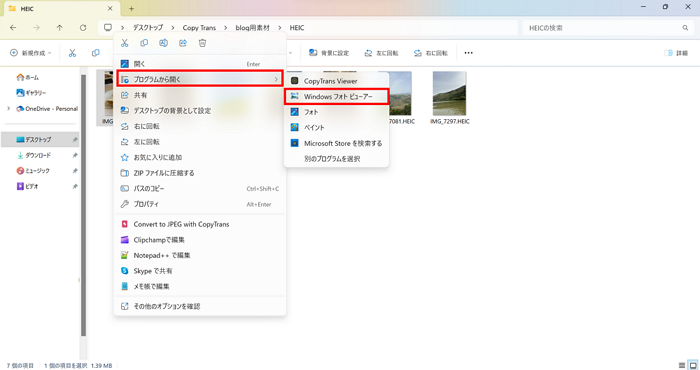Click 左に回転 in the toolbar
700x370 pixels.
(381, 53)
